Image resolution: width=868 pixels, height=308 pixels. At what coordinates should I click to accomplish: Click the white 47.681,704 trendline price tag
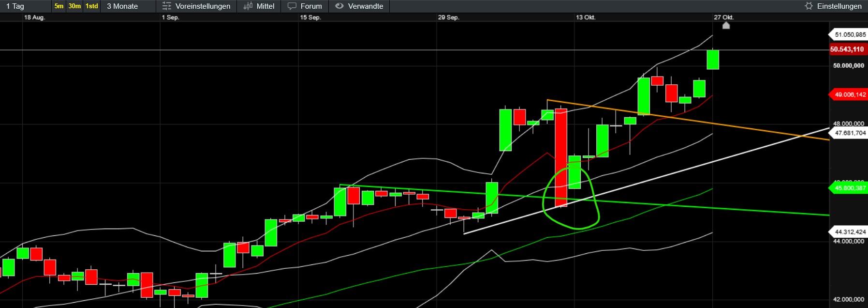[850, 133]
